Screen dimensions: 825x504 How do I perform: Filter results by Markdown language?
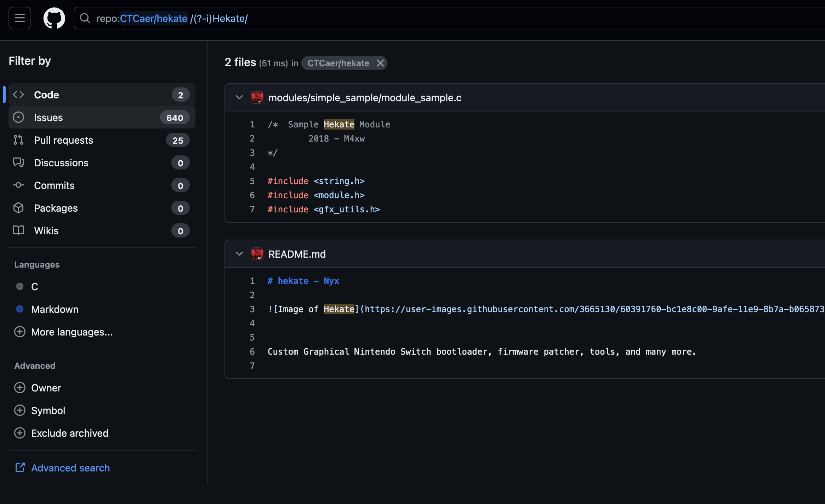coord(102,309)
